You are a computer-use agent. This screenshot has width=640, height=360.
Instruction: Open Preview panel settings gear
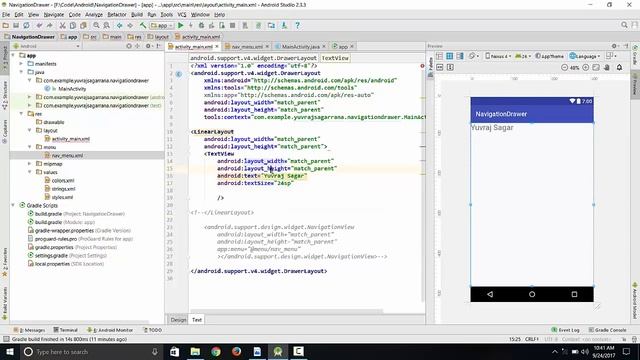[614, 46]
